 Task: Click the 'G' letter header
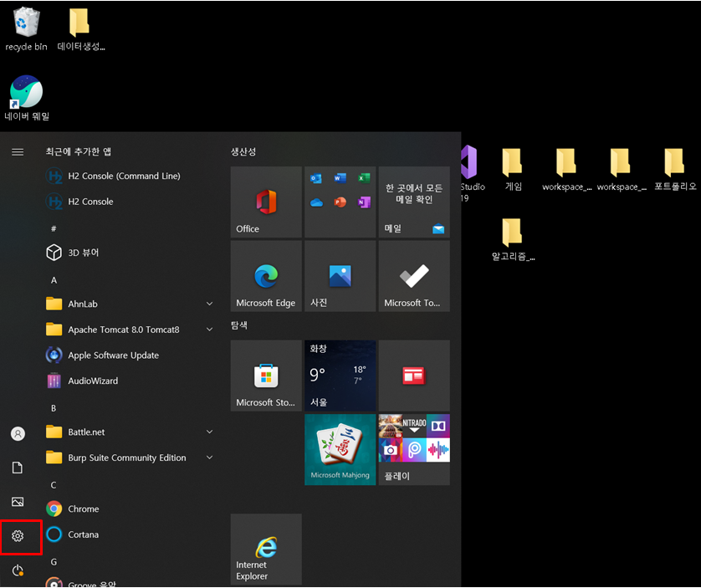54,562
